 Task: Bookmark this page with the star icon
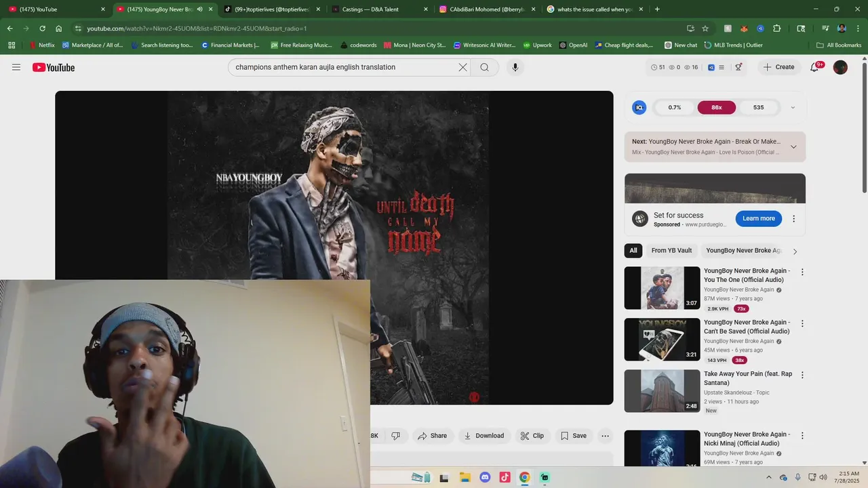[x=705, y=28]
